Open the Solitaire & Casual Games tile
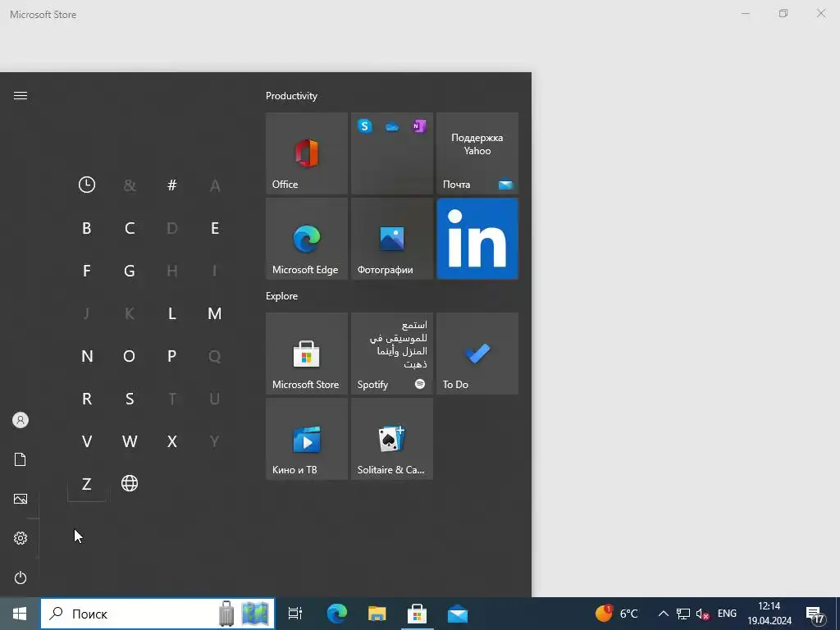The image size is (840, 630). click(x=392, y=439)
